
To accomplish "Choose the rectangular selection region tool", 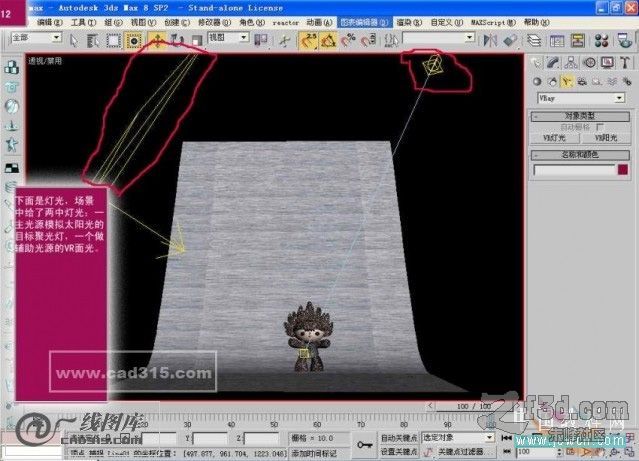I will (113, 40).
